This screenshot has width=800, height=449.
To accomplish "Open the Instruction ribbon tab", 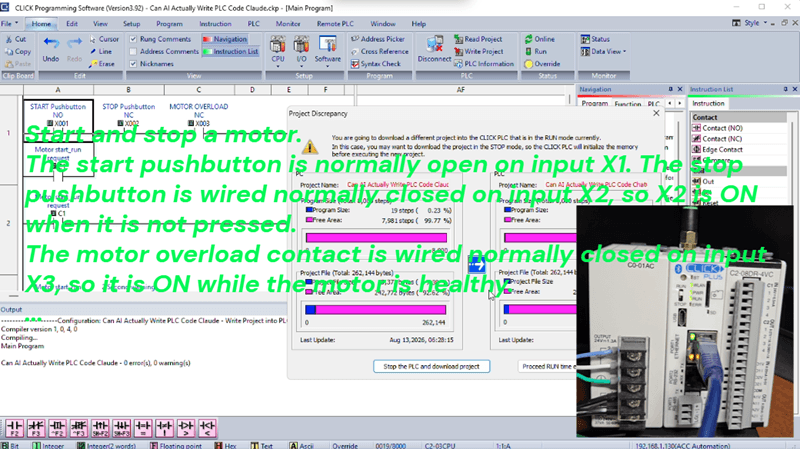I will point(215,24).
